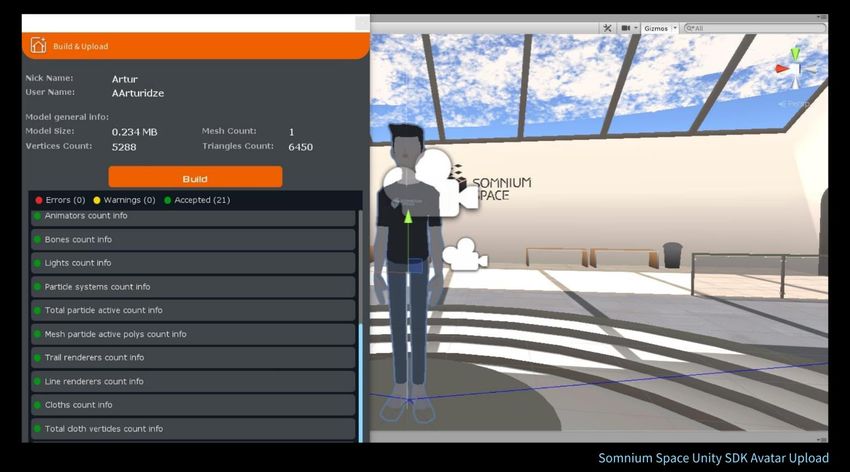Click the Build & Upload header title
The image size is (850, 472).
pos(81,47)
